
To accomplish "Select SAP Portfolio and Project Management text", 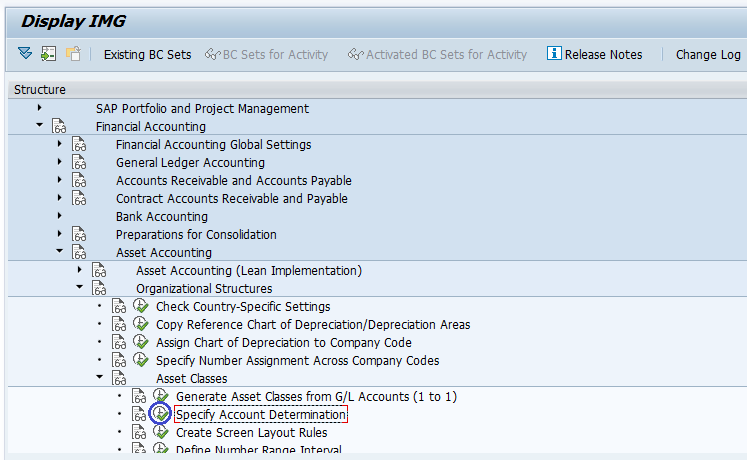I will (202, 109).
